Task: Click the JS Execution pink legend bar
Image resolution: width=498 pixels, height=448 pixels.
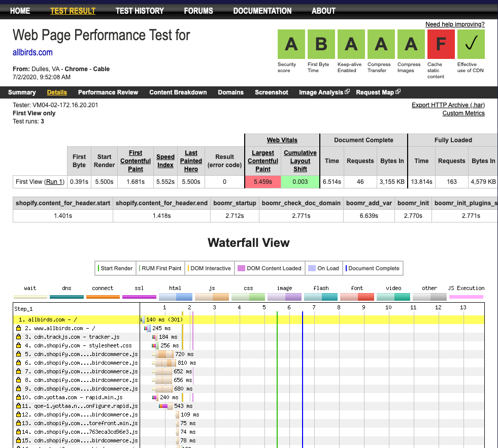Action: [466, 297]
